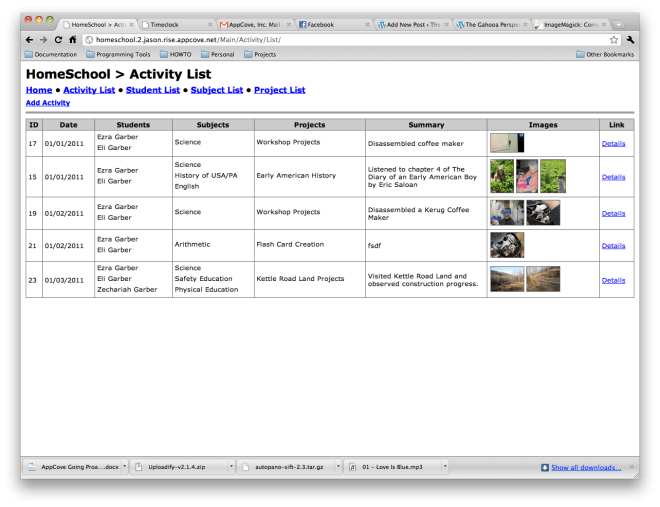Screen dimensions: 660x507
Task: Open dropdown arrow for AppCove Going Proa docx download
Action: (125, 466)
